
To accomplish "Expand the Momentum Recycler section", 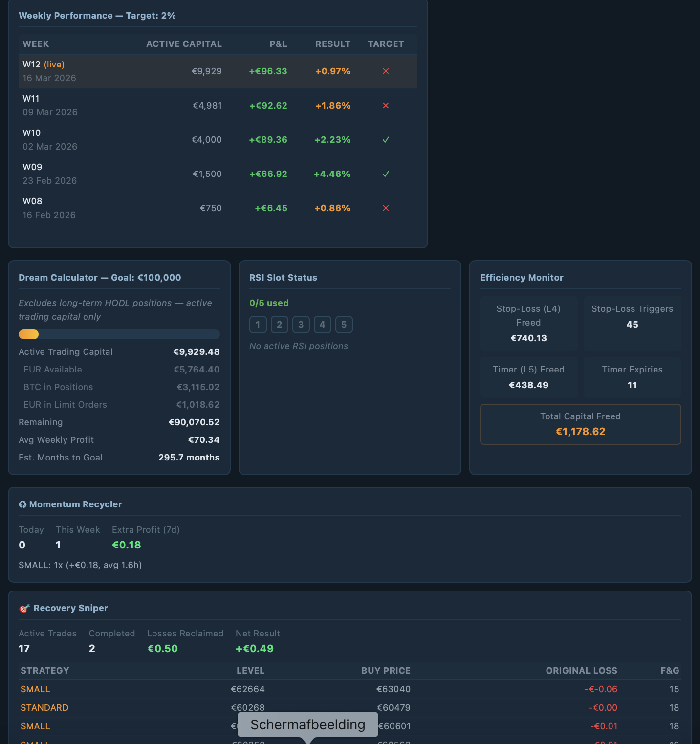I will tap(75, 504).
